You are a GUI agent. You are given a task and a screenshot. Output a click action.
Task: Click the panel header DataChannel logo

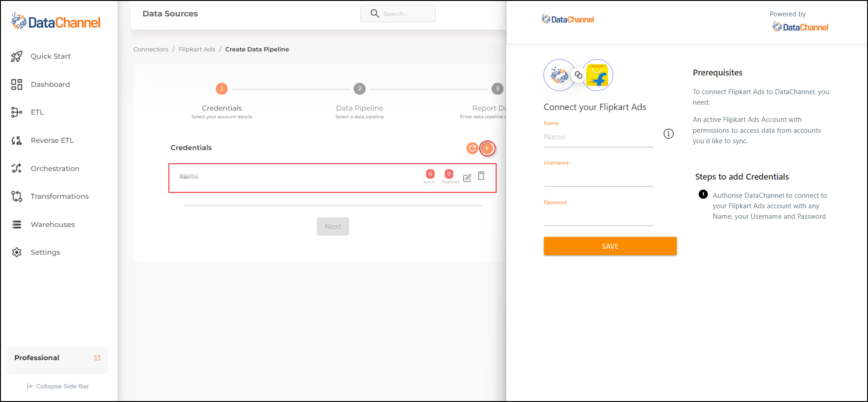tap(568, 19)
